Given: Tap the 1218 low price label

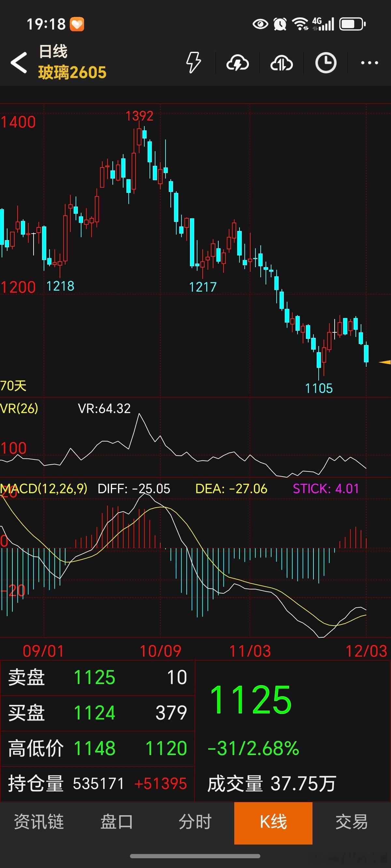Looking at the screenshot, I should (60, 286).
